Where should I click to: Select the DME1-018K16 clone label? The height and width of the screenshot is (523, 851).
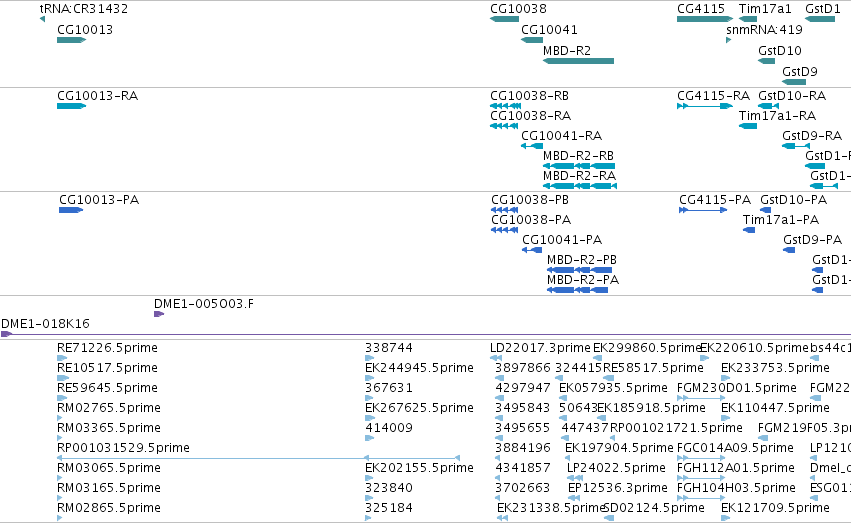(x=45, y=324)
